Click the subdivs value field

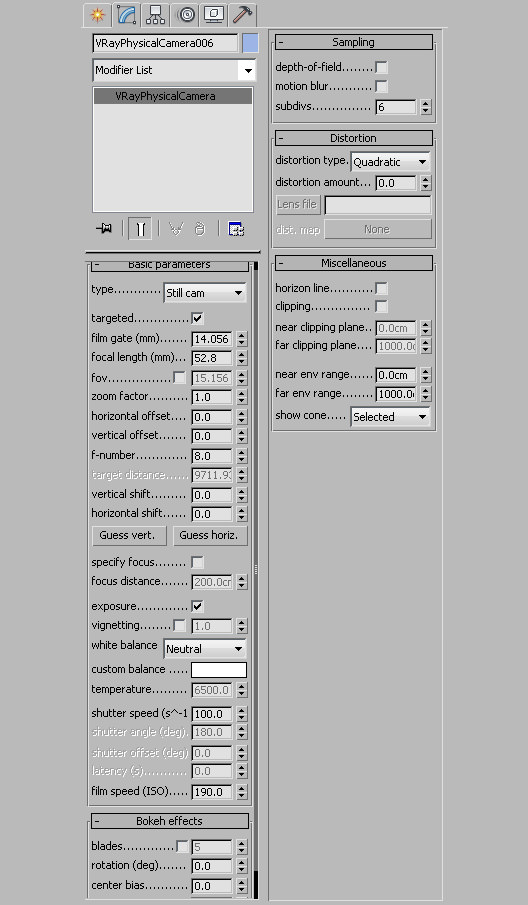(x=396, y=107)
